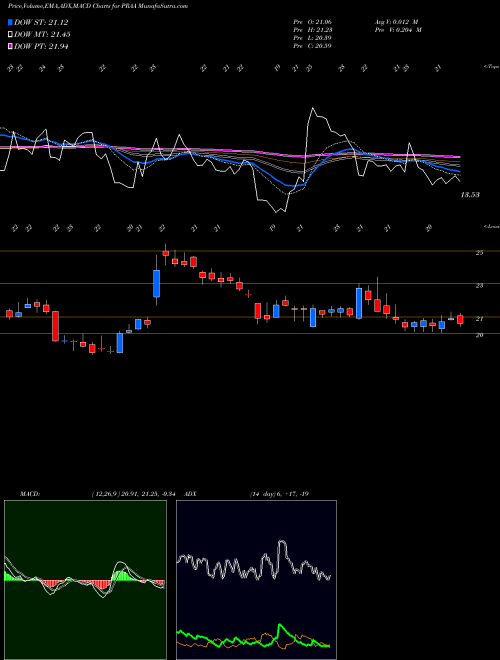This screenshot has height=660, width=500.
Task: Click the 'MACD:' panel heading
Action: pos(29,494)
